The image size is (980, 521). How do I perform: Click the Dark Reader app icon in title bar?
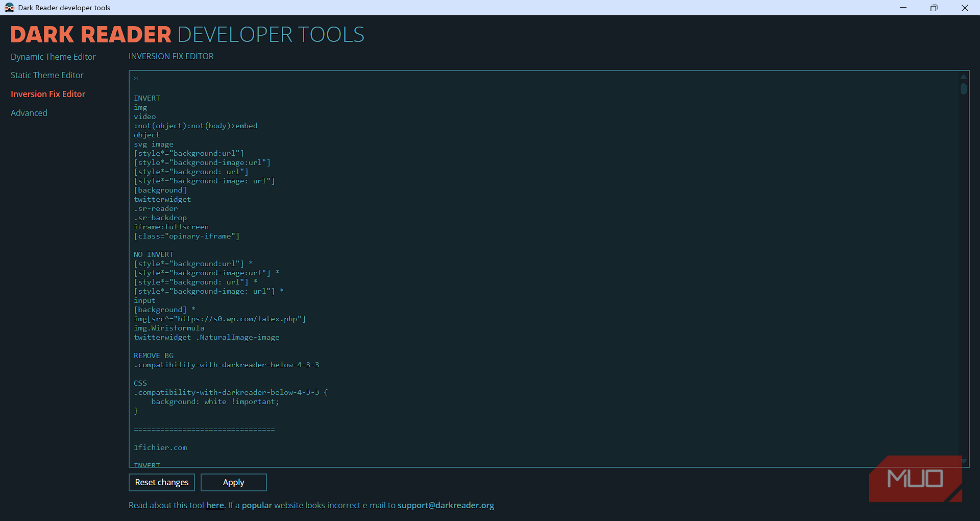click(x=9, y=8)
